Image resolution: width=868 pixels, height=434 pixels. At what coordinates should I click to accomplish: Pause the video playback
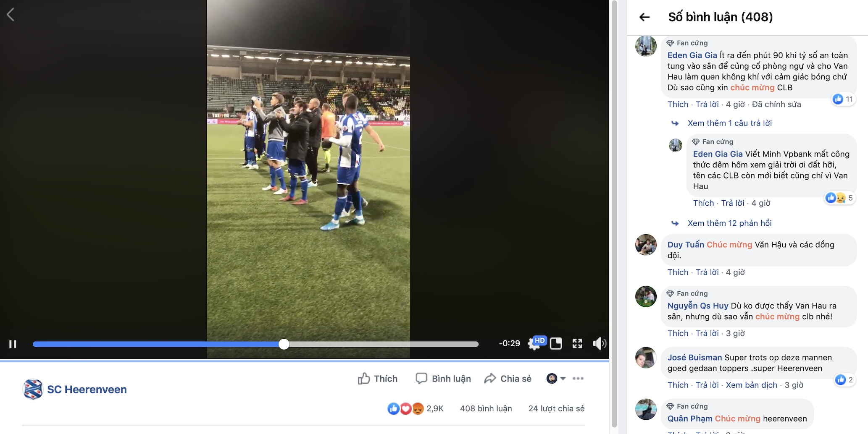click(13, 344)
